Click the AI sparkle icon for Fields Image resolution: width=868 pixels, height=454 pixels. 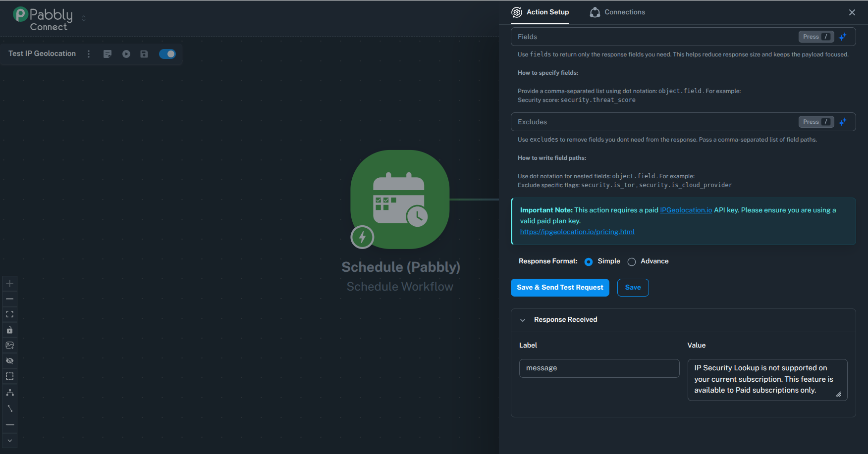[843, 37]
